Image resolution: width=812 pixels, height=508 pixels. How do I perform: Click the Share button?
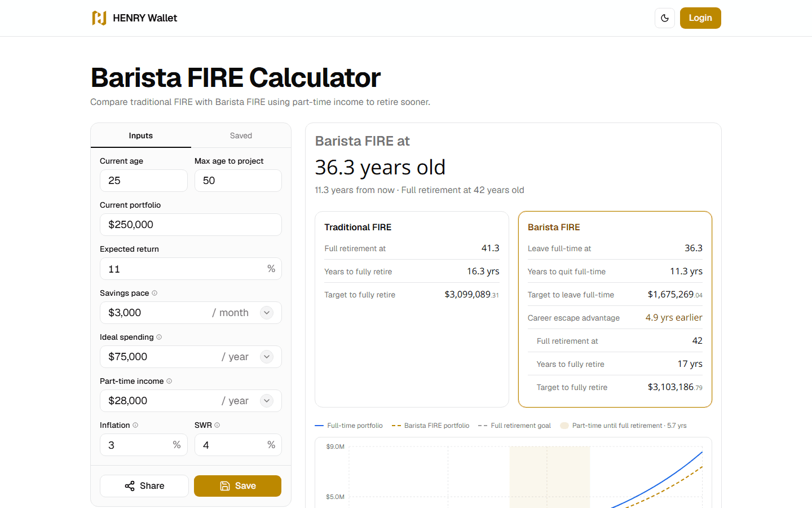click(x=144, y=486)
